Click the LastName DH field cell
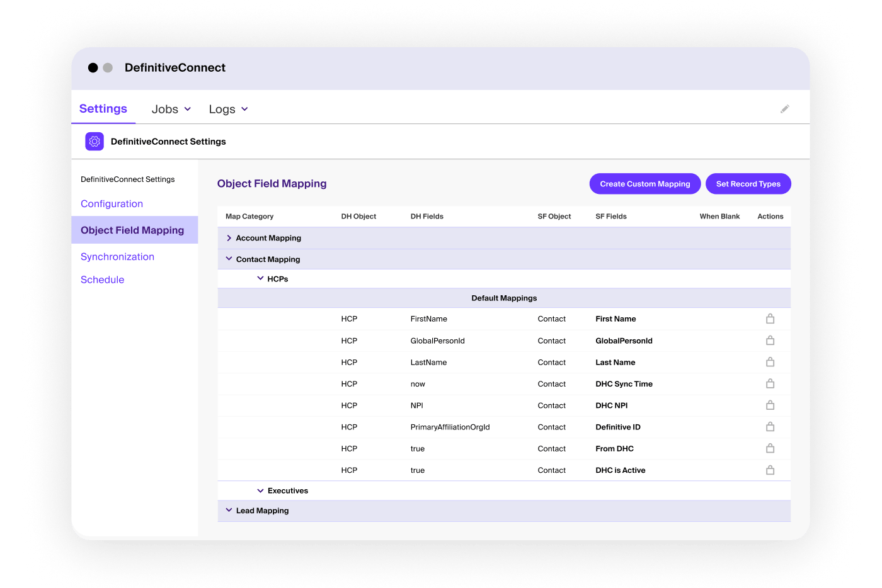882x588 pixels. tap(428, 363)
